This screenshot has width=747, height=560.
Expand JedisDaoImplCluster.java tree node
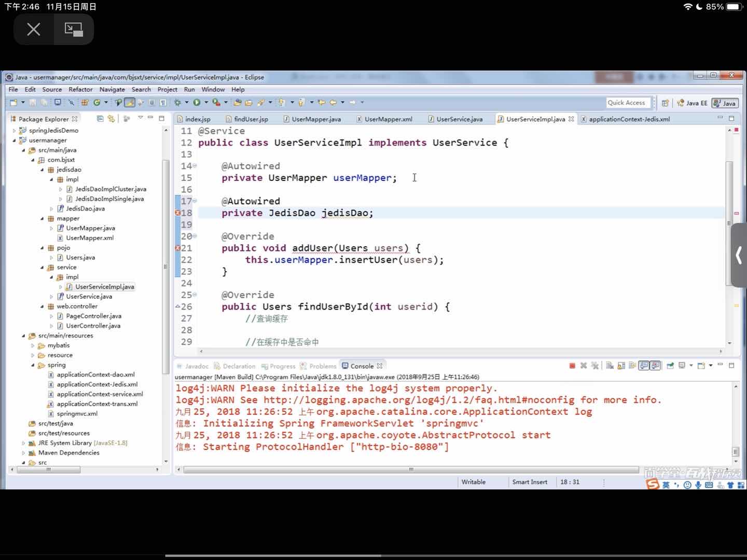pos(61,189)
